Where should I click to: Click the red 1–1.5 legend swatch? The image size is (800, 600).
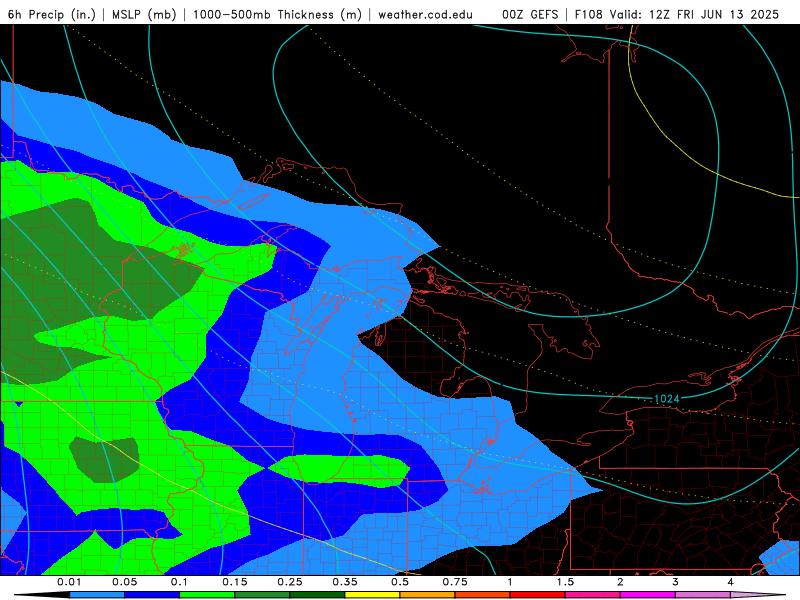pyautogui.click(x=538, y=595)
